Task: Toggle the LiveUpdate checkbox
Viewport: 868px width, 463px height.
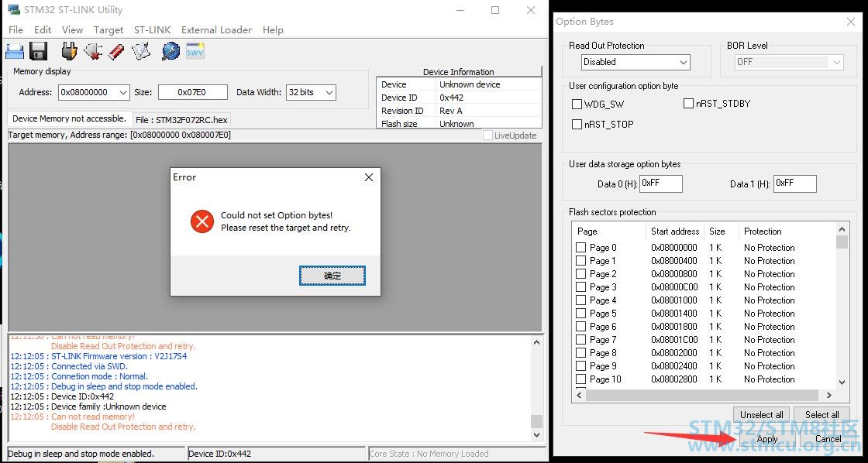Action: pyautogui.click(x=487, y=135)
